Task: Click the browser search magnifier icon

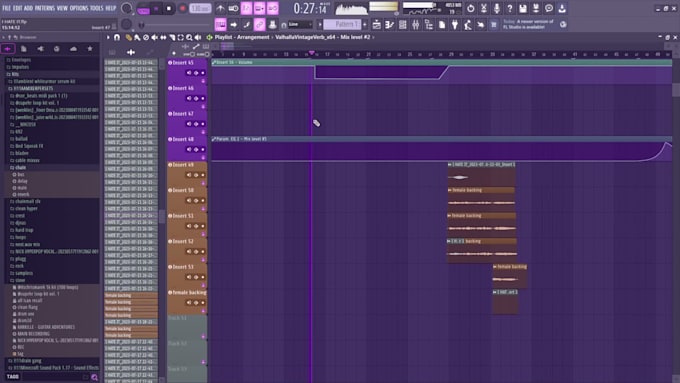Action: click(94, 377)
